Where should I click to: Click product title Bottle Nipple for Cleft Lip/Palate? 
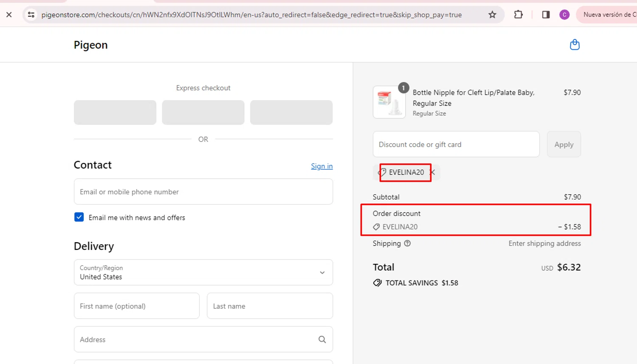coord(474,98)
